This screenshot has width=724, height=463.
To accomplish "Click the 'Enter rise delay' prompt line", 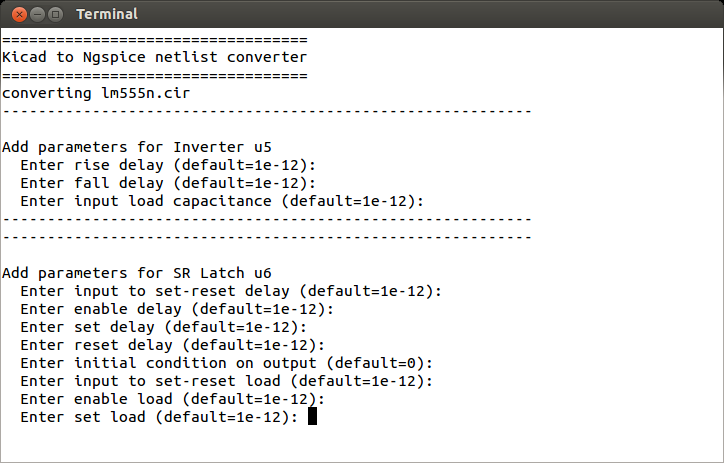I will (168, 165).
